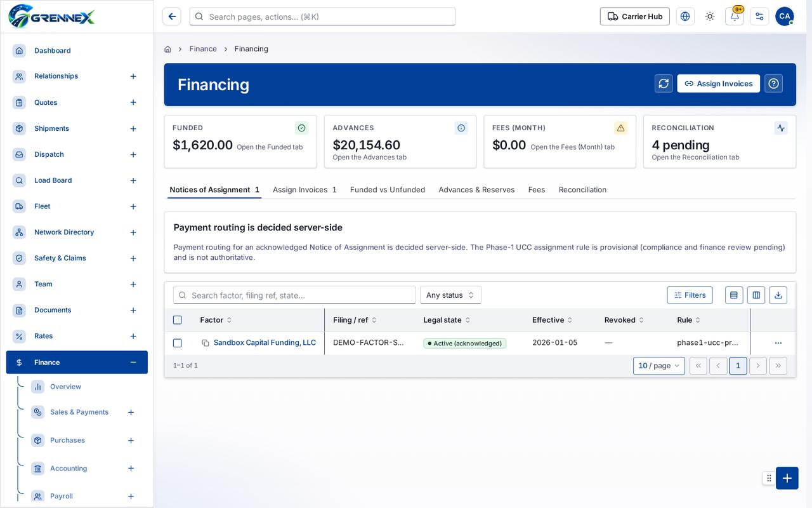Open the 10 / page size dropdown

pos(659,366)
